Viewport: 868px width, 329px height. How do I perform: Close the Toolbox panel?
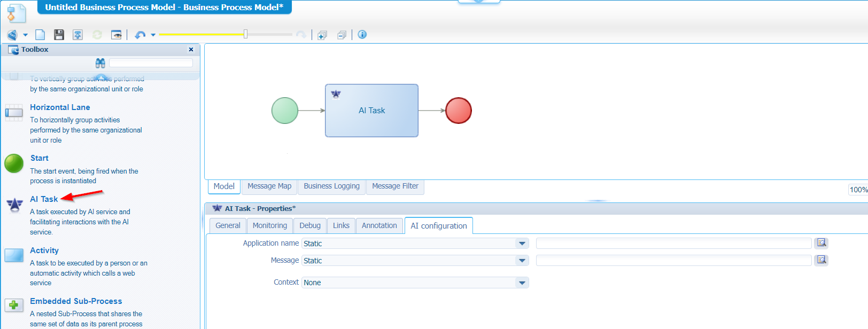191,49
